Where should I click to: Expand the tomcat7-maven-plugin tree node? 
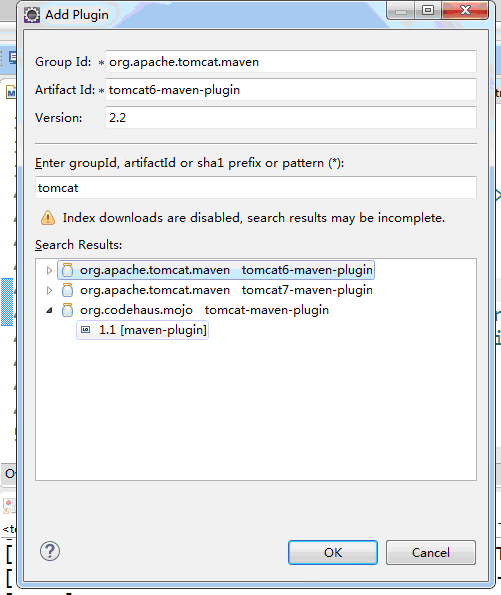click(49, 290)
